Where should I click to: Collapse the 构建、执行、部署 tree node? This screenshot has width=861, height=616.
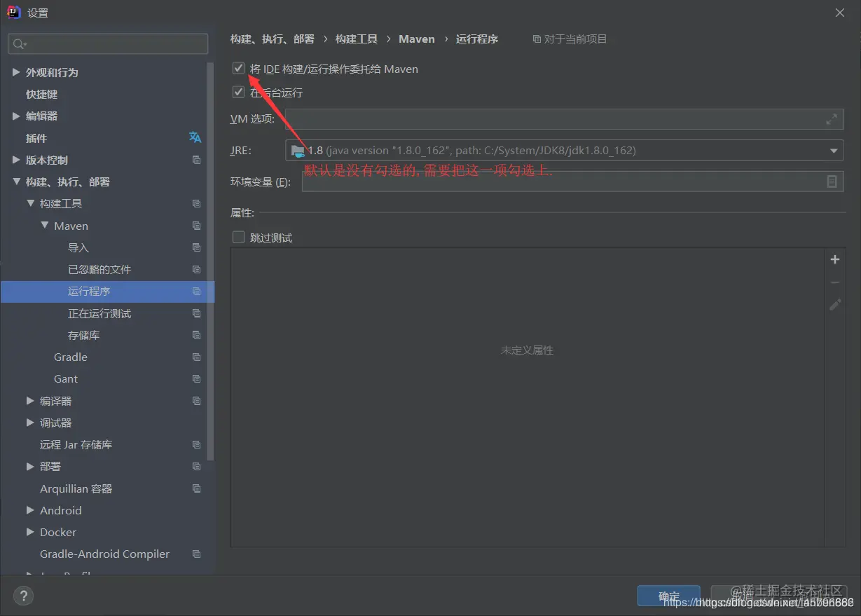(x=16, y=182)
